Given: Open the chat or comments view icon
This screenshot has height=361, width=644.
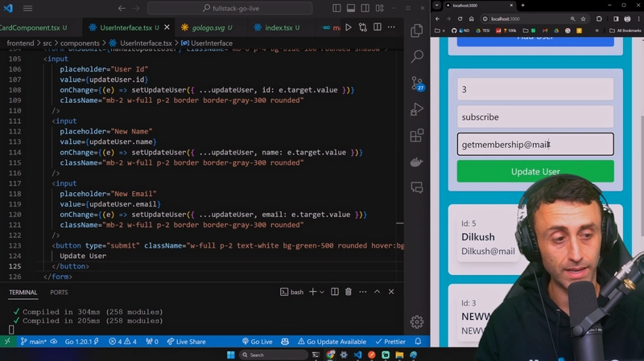Looking at the screenshot, I should click(416, 188).
